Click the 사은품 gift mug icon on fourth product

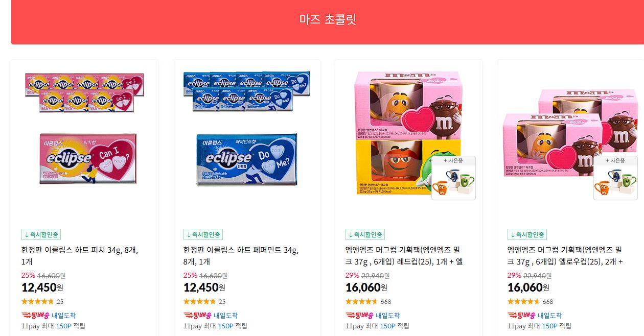click(615, 178)
